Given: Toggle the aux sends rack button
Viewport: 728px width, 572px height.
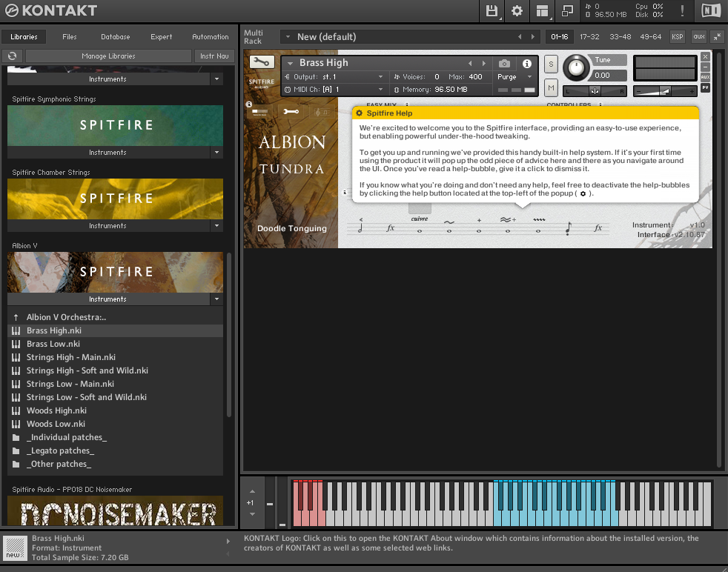Looking at the screenshot, I should (699, 36).
